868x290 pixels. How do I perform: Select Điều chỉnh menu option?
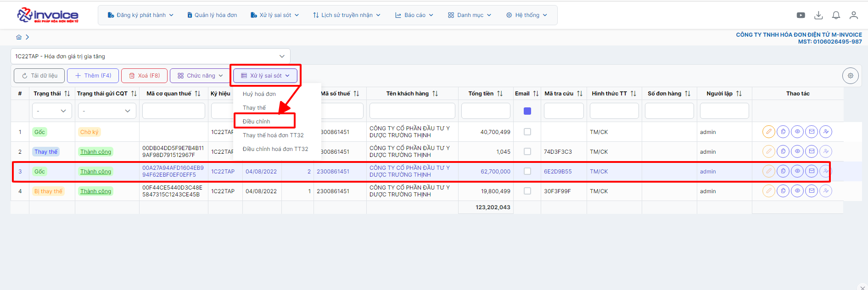pyautogui.click(x=257, y=122)
